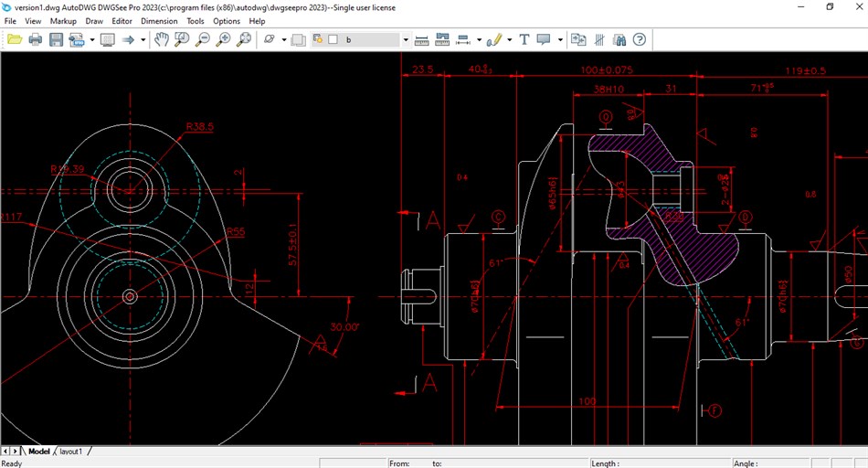Switch to the layout1 tab
The image size is (868, 468).
click(71, 452)
